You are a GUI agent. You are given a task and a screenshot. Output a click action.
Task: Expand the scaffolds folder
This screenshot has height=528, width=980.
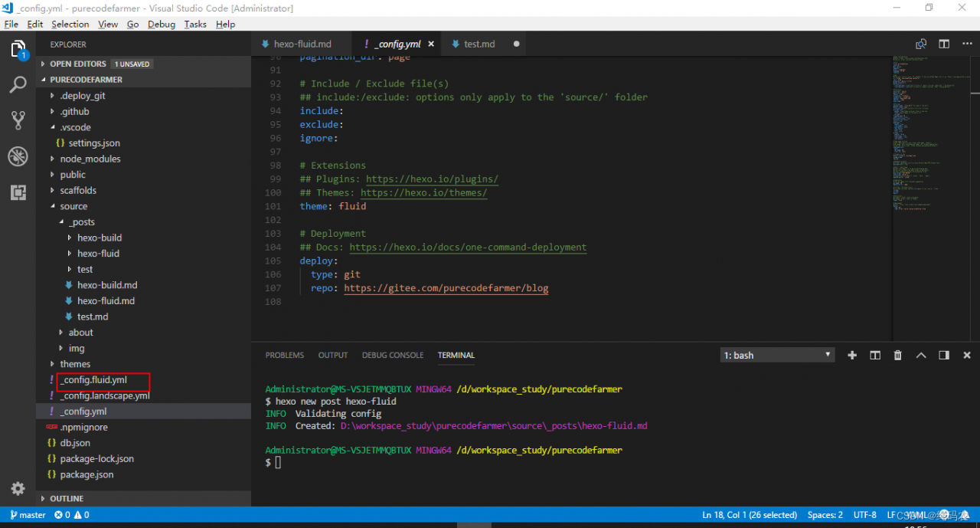78,190
